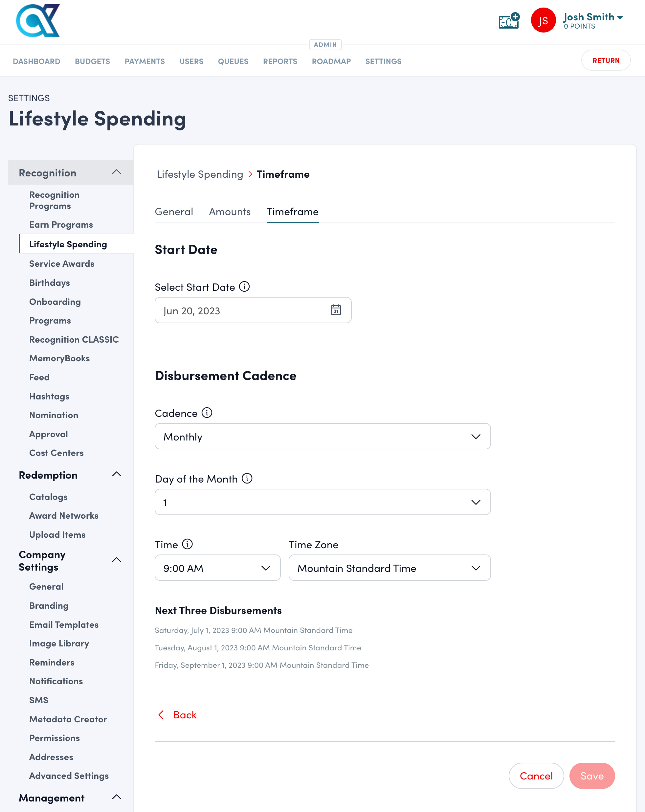
Task: Click the JS user avatar
Action: click(543, 20)
